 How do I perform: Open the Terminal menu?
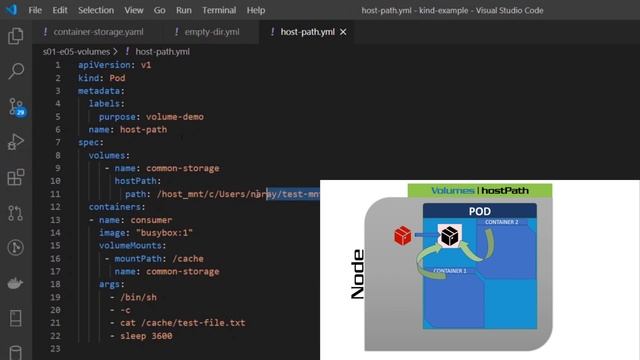(x=219, y=10)
